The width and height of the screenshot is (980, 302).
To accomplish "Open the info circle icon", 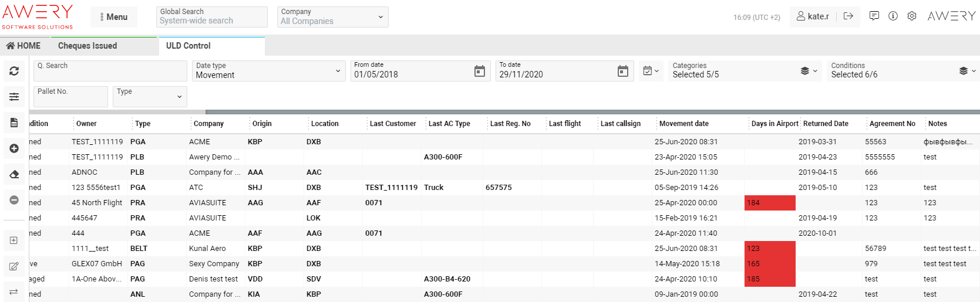I will tap(893, 16).
